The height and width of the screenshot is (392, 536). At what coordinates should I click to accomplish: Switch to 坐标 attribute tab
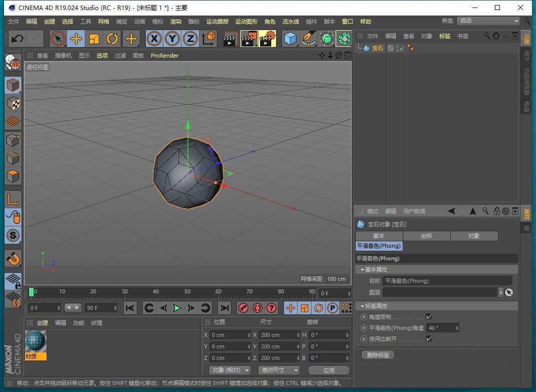coord(426,236)
